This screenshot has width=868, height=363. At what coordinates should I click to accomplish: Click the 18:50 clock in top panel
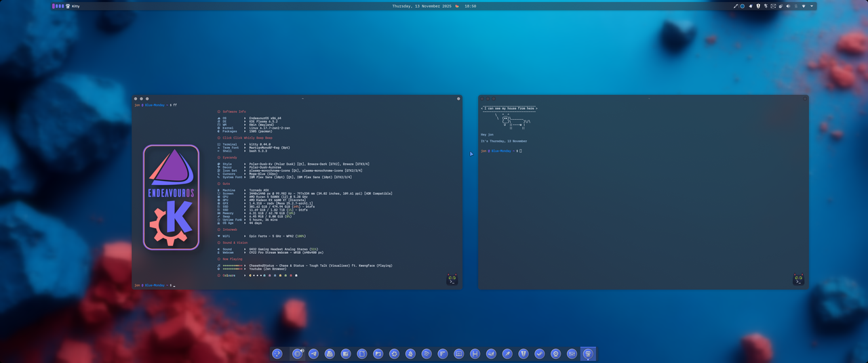[471, 6]
